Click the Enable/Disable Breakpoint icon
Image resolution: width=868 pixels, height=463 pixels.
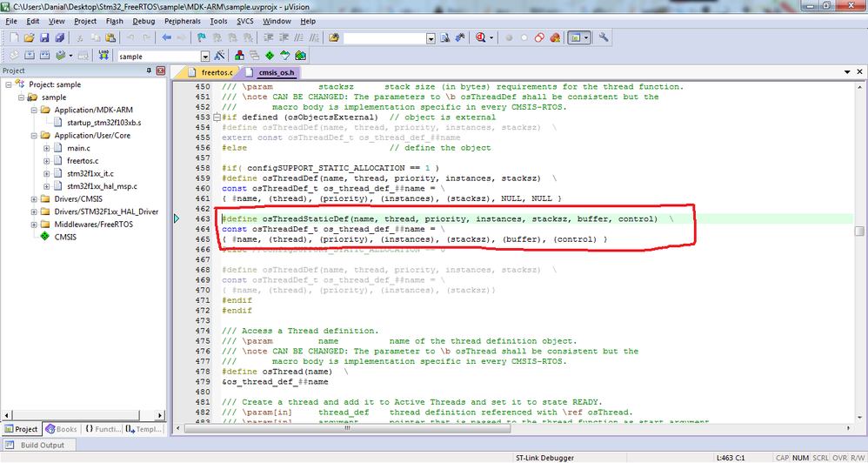[x=524, y=37]
